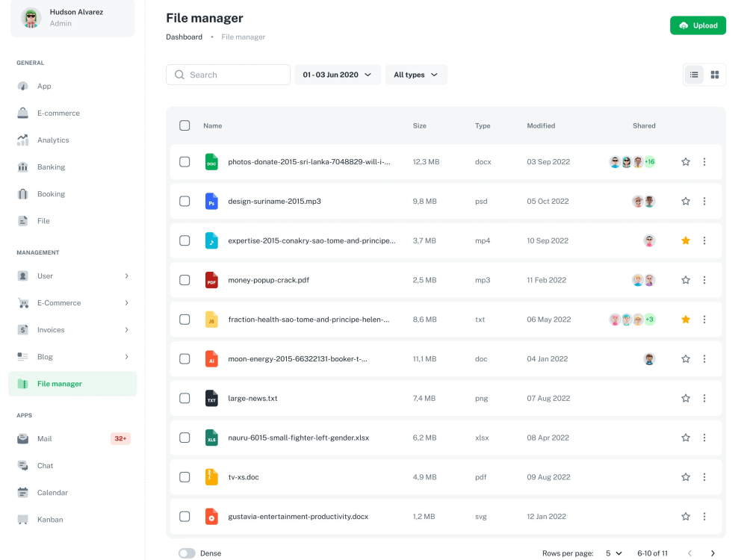Check the gustavia-entertainment-productivity.docx row

tap(185, 517)
